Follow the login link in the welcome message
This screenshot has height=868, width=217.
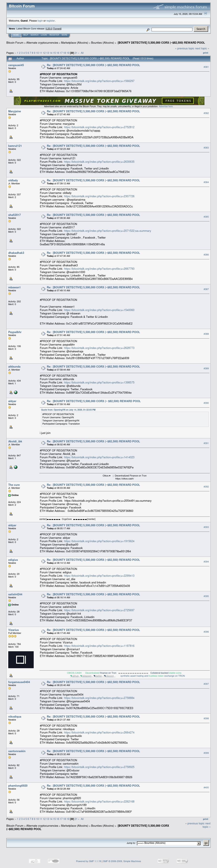[40, 21]
